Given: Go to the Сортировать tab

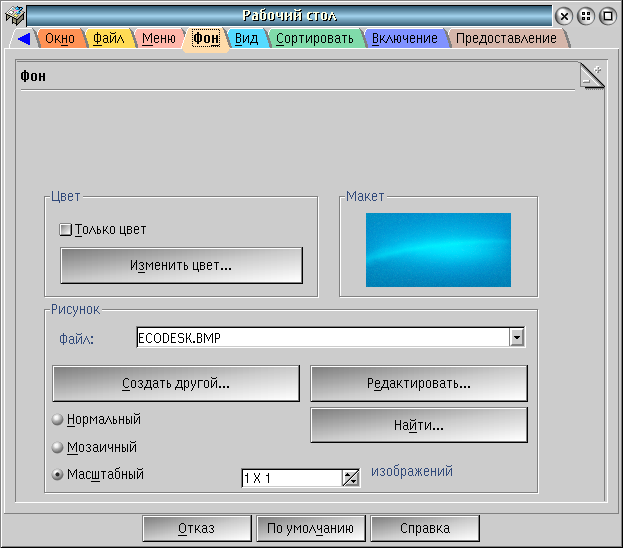Looking at the screenshot, I should pos(314,39).
